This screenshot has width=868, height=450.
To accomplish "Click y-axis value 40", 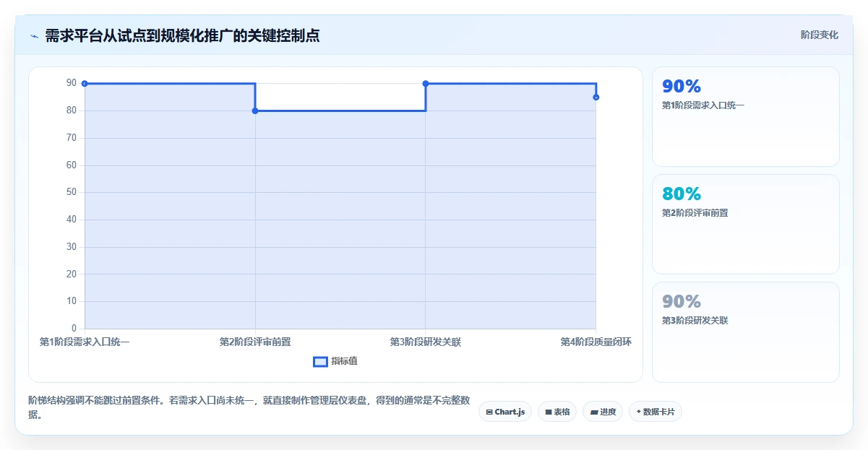I will 72,220.
